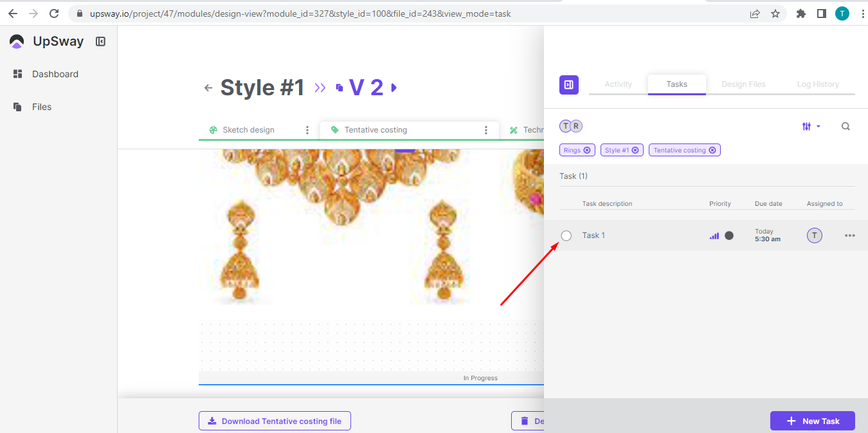Screen dimensions: 868x433
Task: Click the T assignee avatar on Task 1
Action: [814, 235]
